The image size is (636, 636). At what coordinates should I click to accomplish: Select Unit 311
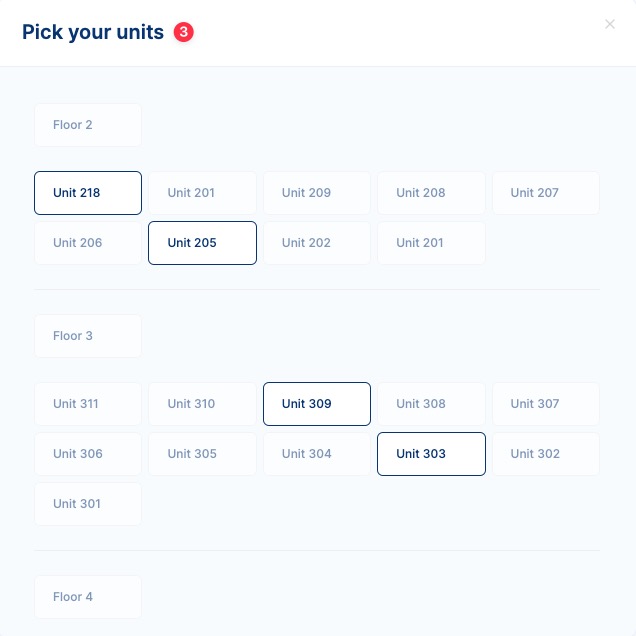click(88, 404)
